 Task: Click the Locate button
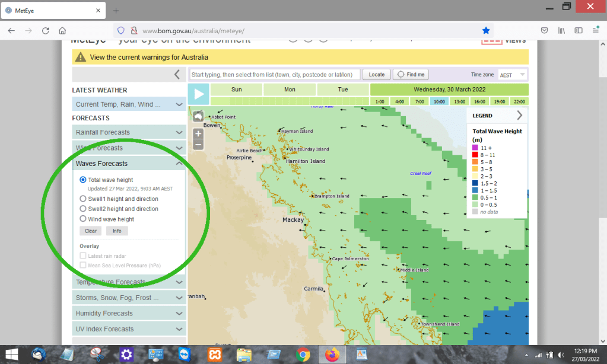pos(377,75)
